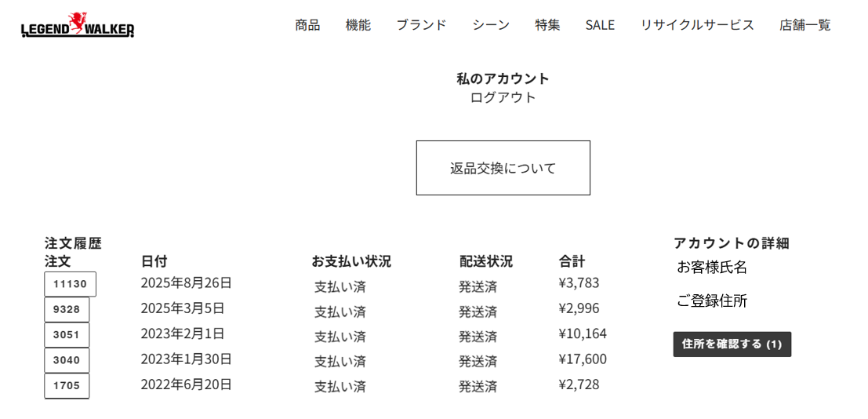This screenshot has width=868, height=419.
Task: Go to 店舗一覧 store list
Action: (x=804, y=25)
